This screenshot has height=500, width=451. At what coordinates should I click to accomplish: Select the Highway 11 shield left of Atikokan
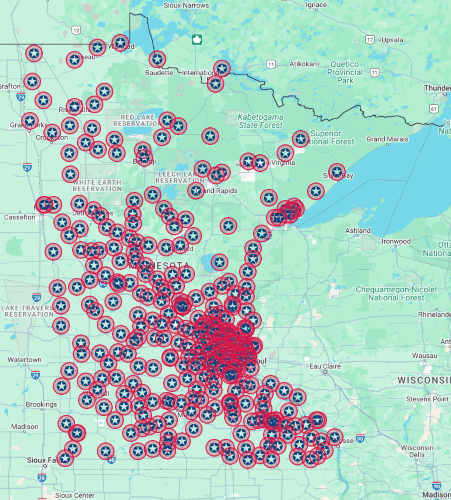click(271, 64)
